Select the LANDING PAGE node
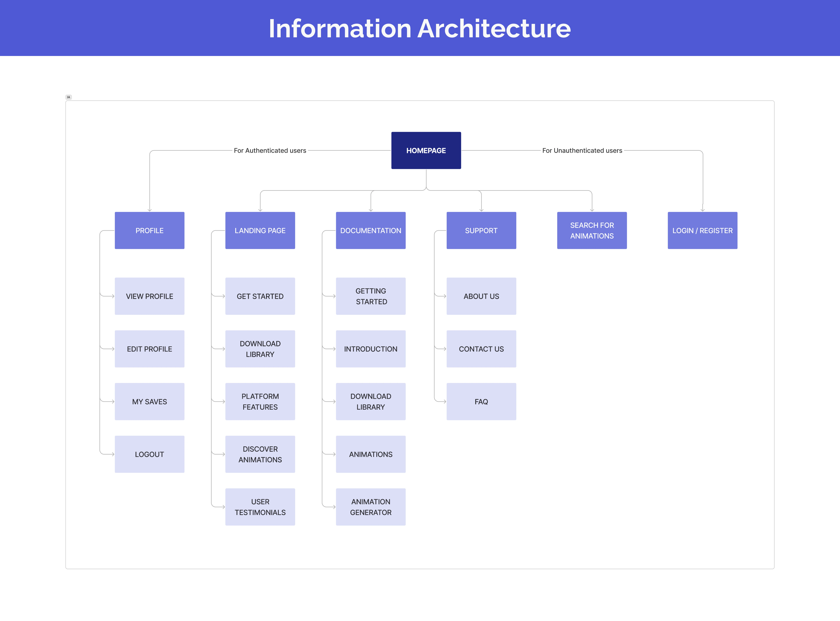 [260, 230]
